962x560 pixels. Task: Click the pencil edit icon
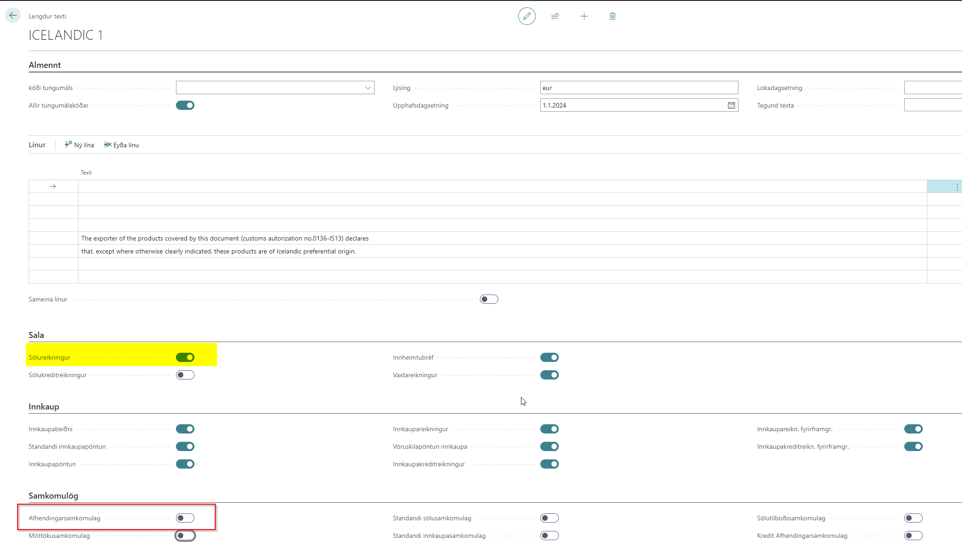526,16
